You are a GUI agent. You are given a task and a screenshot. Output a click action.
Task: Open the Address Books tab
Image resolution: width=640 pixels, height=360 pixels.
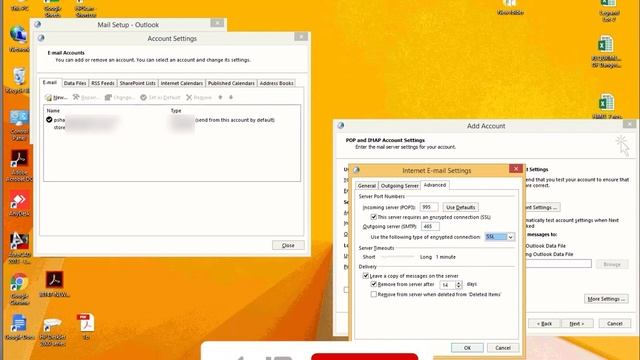tap(276, 83)
